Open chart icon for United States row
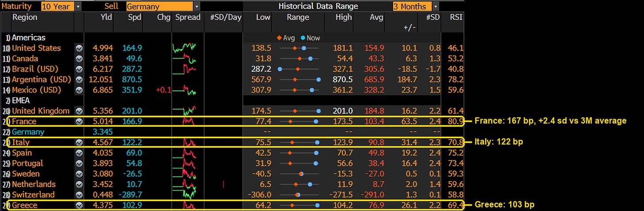This screenshot has width=644, height=211. (x=79, y=48)
